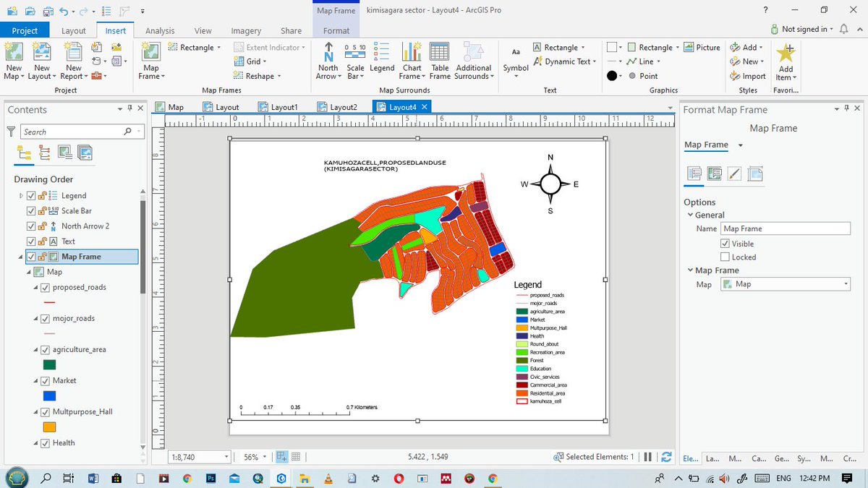
Task: Uncheck the Text element checkbox
Action: pos(30,241)
